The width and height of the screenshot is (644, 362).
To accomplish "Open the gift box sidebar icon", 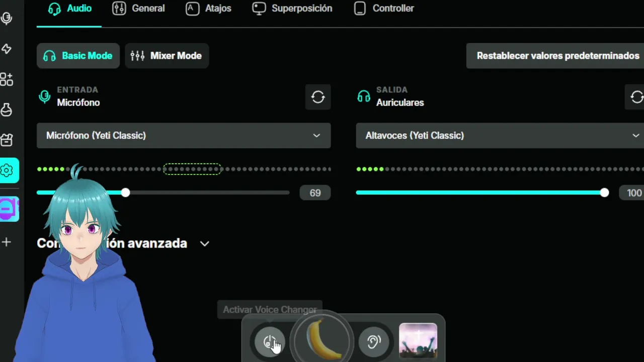I will [7, 140].
